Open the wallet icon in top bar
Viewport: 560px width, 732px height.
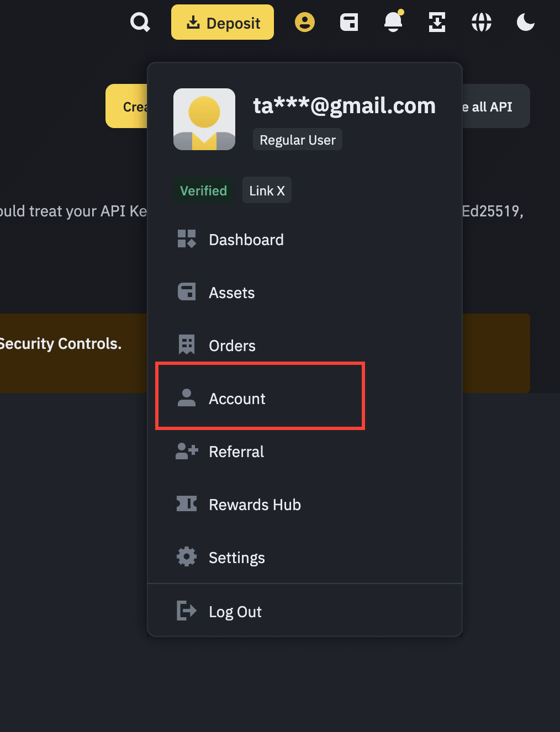coord(349,23)
